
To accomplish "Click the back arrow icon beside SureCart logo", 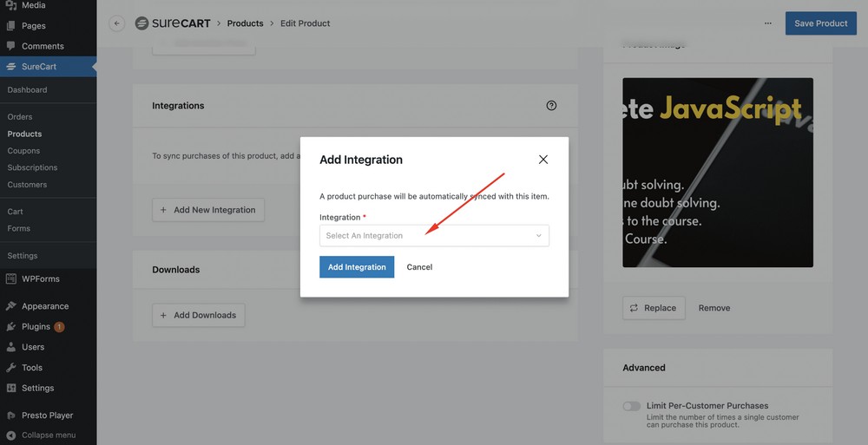I will point(117,23).
